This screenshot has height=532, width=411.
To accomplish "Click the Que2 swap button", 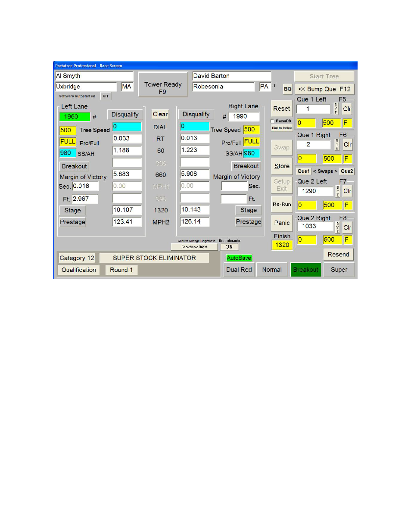I will 346,171.
